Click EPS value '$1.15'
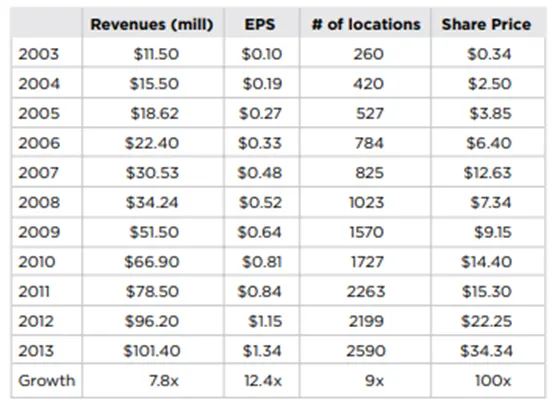This screenshot has height=400, width=552. coord(265,321)
